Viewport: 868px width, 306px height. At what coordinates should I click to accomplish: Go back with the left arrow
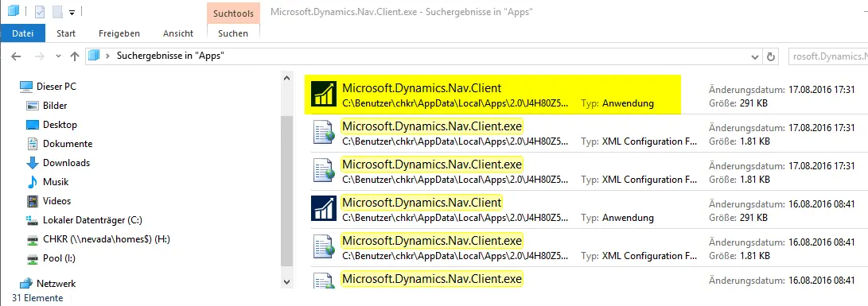point(16,56)
